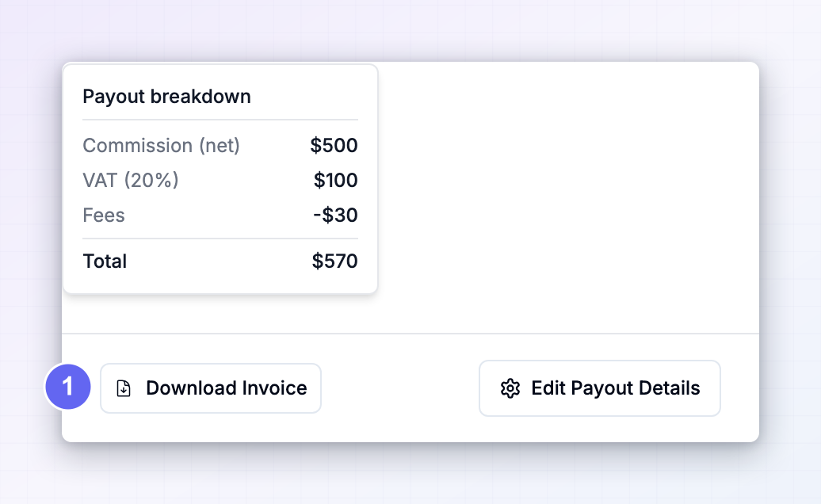Click the gear settings icon

[510, 388]
